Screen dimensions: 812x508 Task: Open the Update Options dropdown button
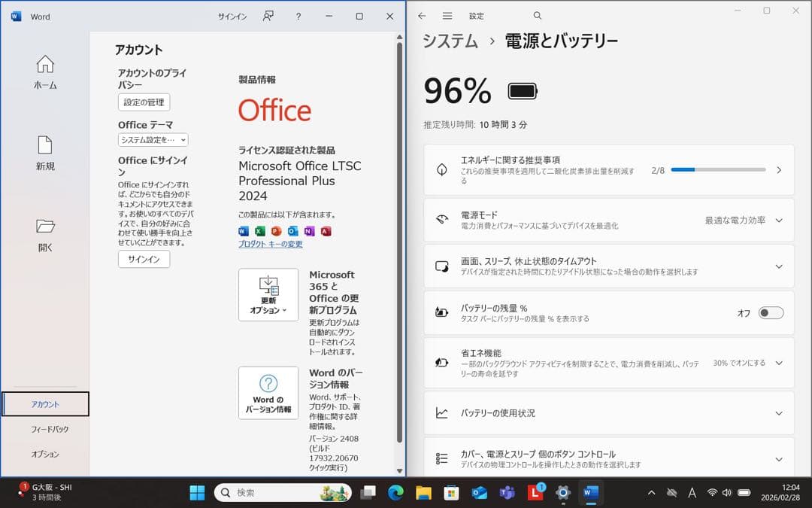coord(268,294)
